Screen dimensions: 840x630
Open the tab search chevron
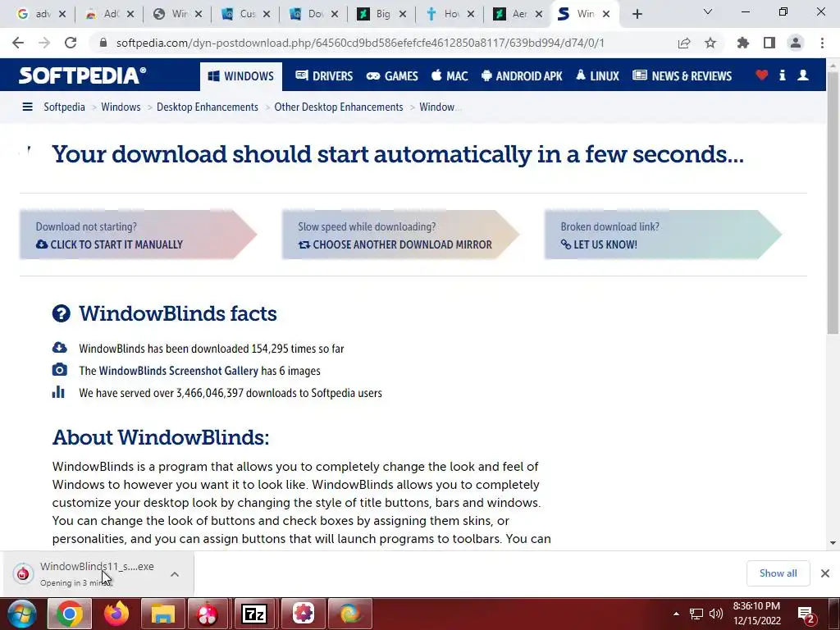[x=708, y=11]
